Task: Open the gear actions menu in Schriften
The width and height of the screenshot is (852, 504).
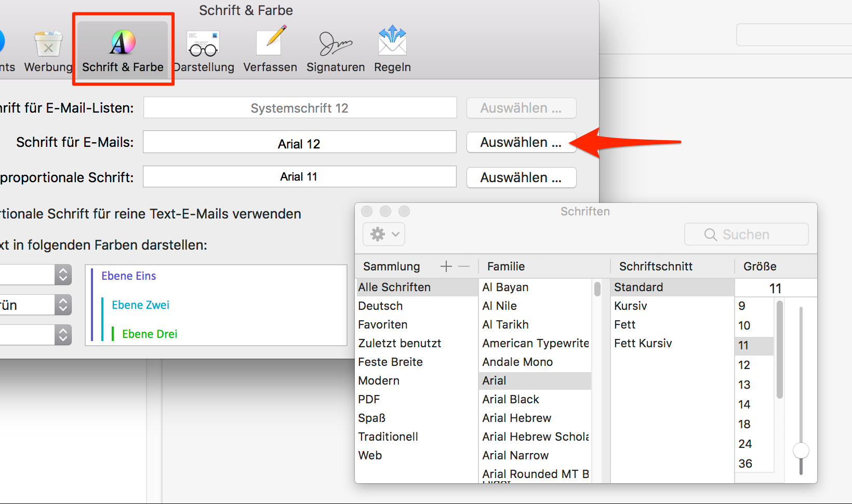Action: [383, 234]
